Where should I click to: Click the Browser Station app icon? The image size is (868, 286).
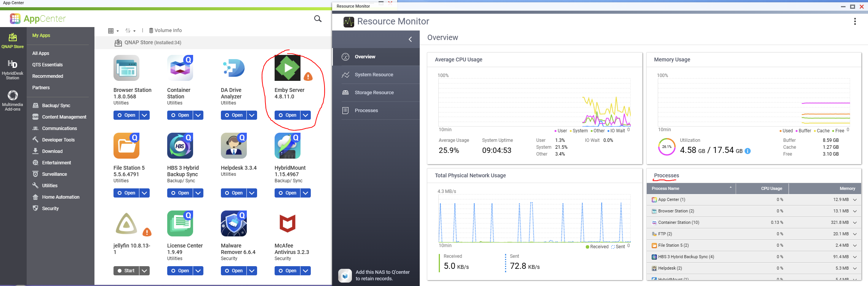(x=126, y=68)
